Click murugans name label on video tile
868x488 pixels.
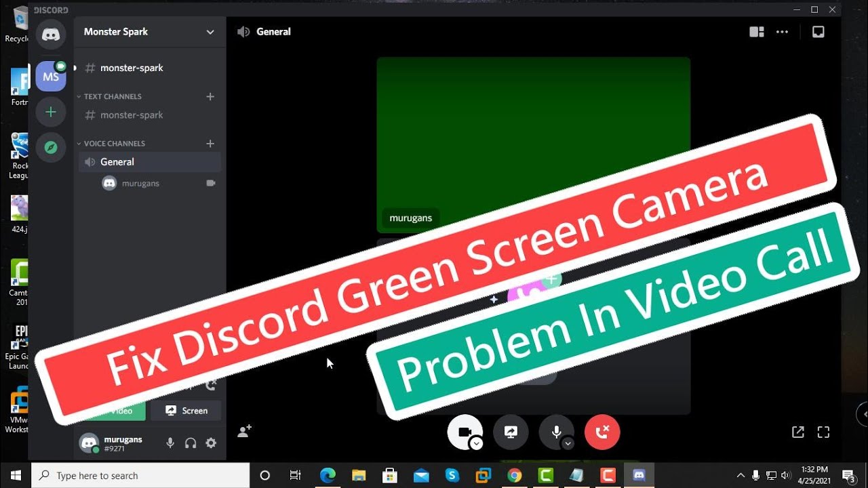click(x=411, y=218)
